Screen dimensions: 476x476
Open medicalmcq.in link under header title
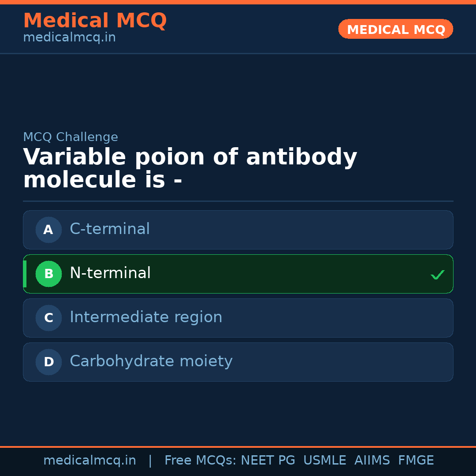69,37
